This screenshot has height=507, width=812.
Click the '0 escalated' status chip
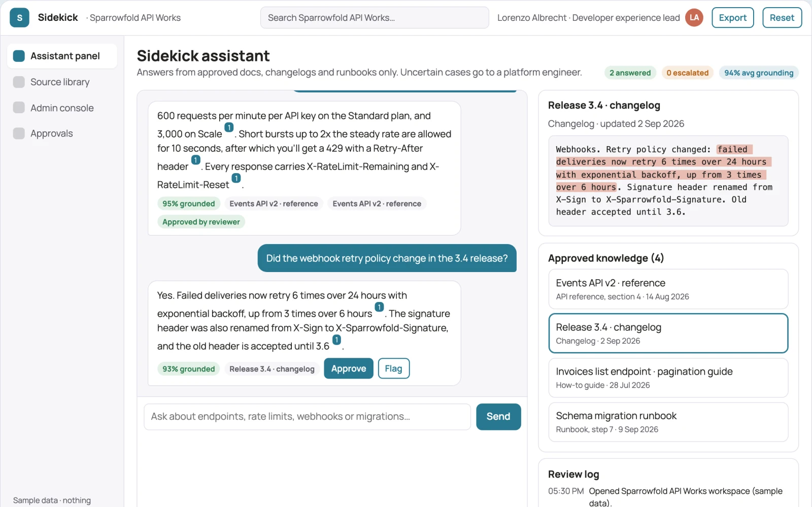[687, 73]
